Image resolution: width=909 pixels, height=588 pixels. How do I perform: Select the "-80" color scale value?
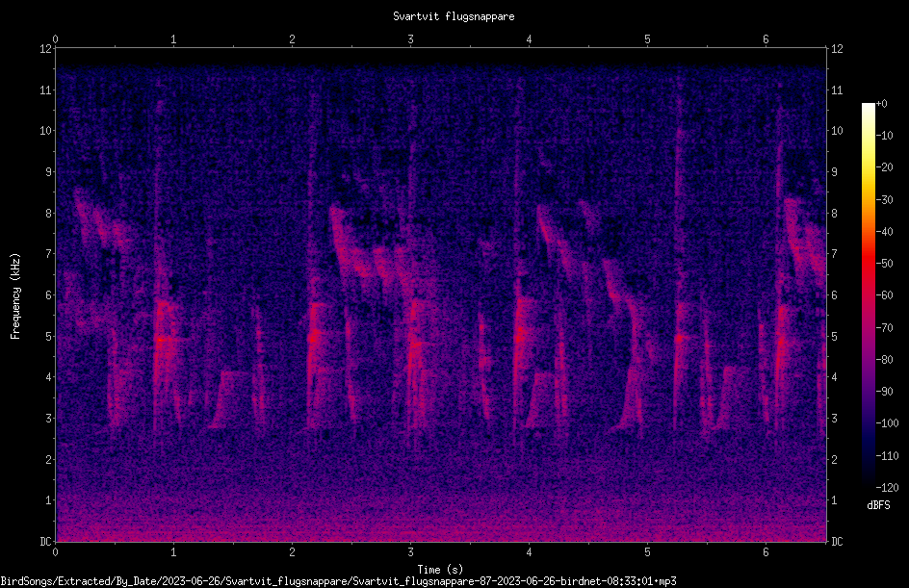coord(885,360)
